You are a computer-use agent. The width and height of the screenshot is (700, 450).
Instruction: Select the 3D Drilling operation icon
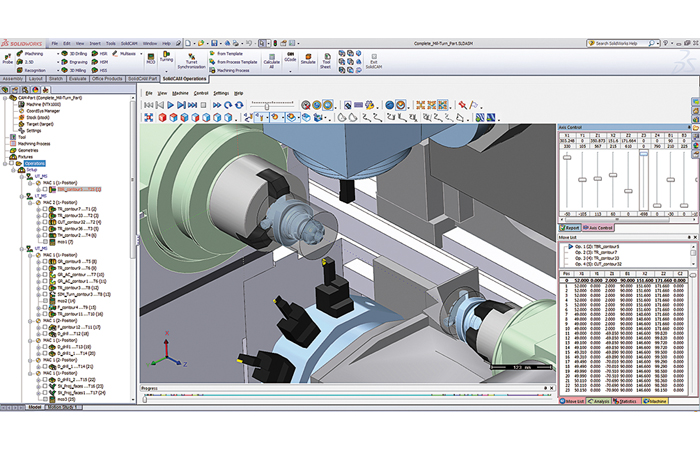(65, 54)
